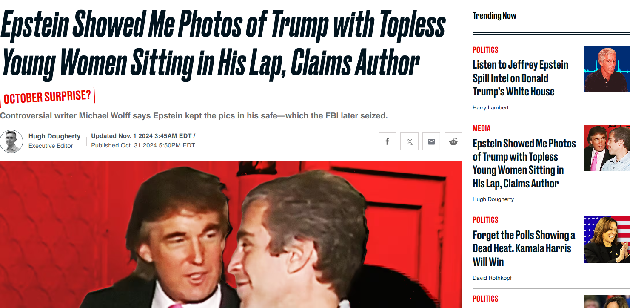Open Harry Lambert's author page

(490, 108)
